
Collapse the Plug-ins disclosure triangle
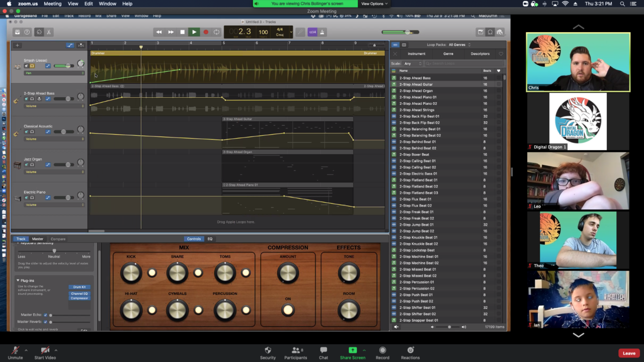[x=19, y=281]
